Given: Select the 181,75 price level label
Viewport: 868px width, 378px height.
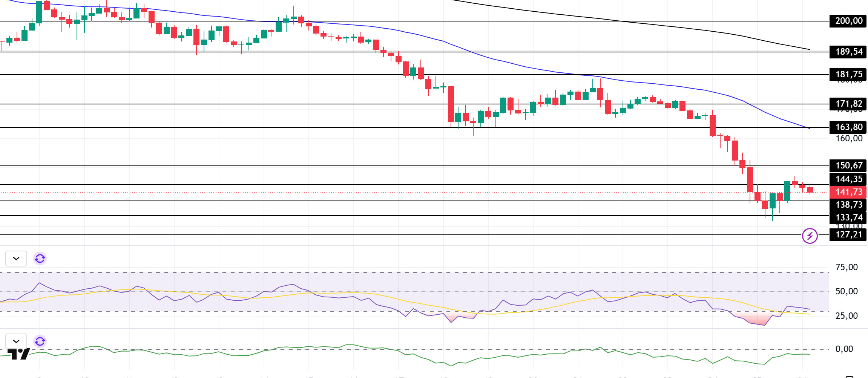Looking at the screenshot, I should pyautogui.click(x=848, y=74).
